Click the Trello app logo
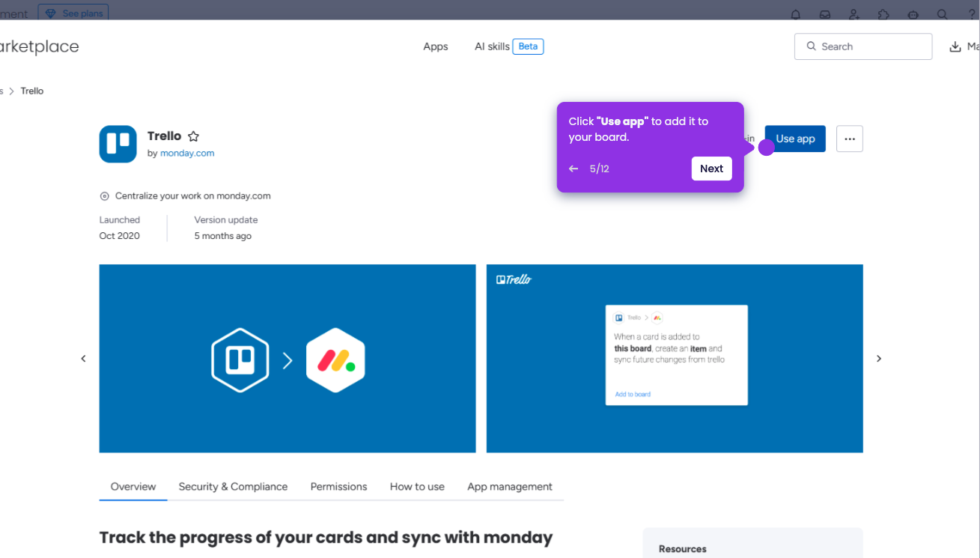Image resolution: width=980 pixels, height=558 pixels. pyautogui.click(x=118, y=144)
